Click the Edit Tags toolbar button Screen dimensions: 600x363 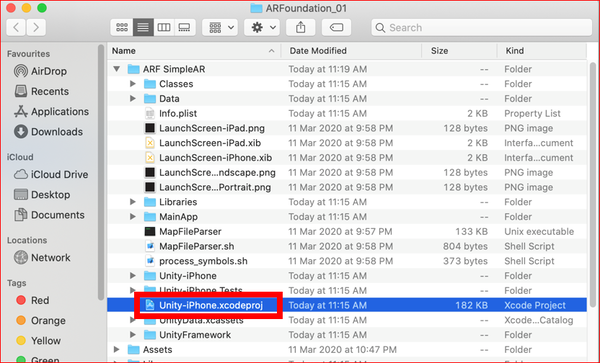[336, 28]
